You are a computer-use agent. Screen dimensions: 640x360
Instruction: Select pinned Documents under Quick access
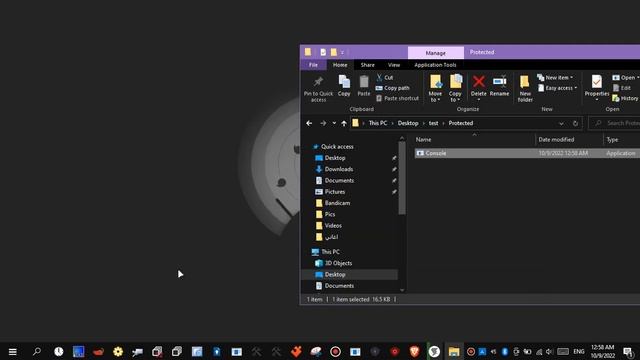[x=339, y=180]
